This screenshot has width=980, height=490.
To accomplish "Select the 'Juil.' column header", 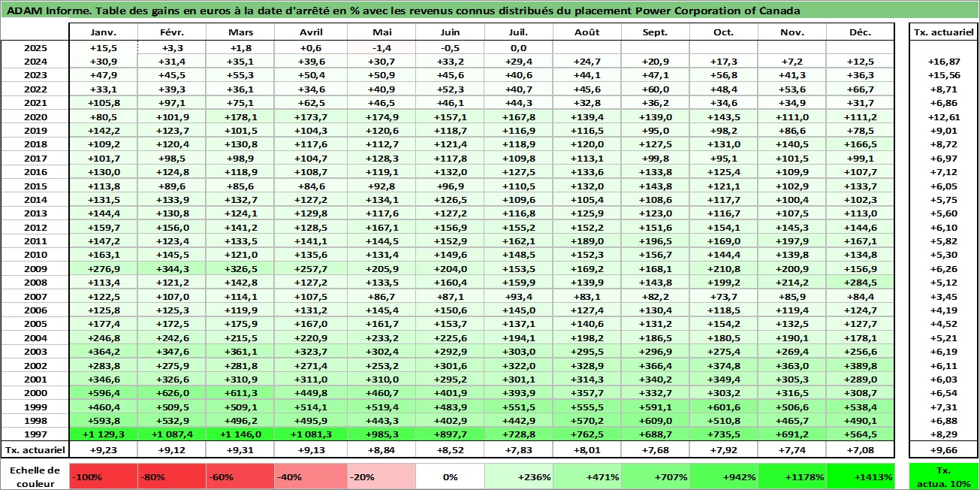I will 518,33.
